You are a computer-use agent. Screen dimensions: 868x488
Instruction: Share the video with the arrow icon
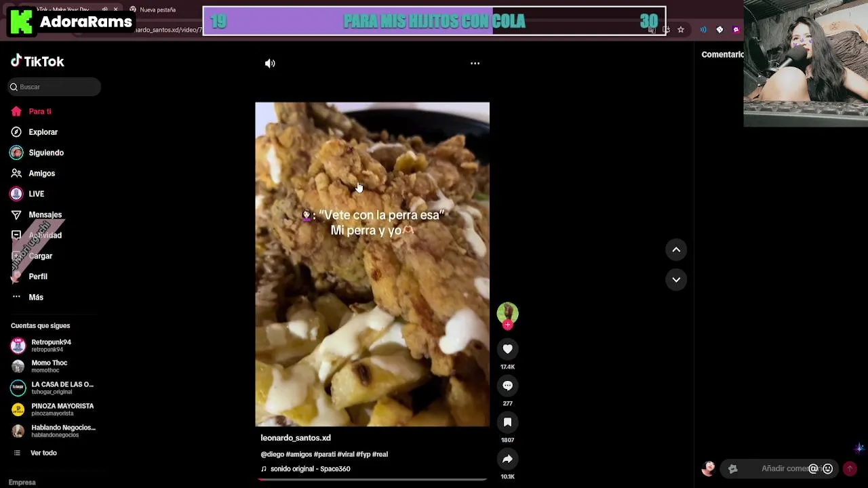[507, 459]
